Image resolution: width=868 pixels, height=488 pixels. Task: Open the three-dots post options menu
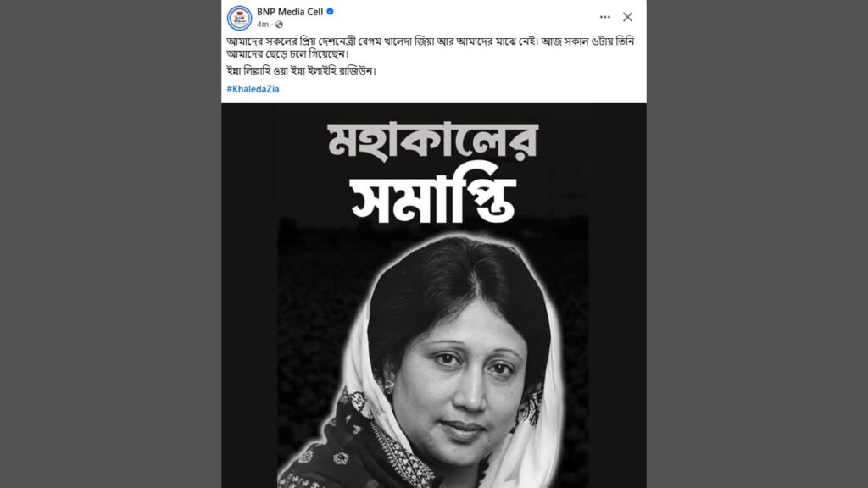604,17
